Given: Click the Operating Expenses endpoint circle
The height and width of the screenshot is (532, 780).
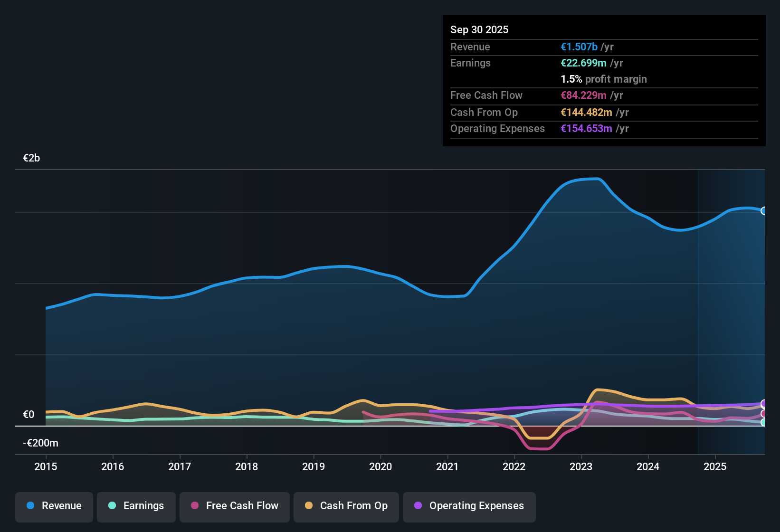Looking at the screenshot, I should (x=764, y=403).
